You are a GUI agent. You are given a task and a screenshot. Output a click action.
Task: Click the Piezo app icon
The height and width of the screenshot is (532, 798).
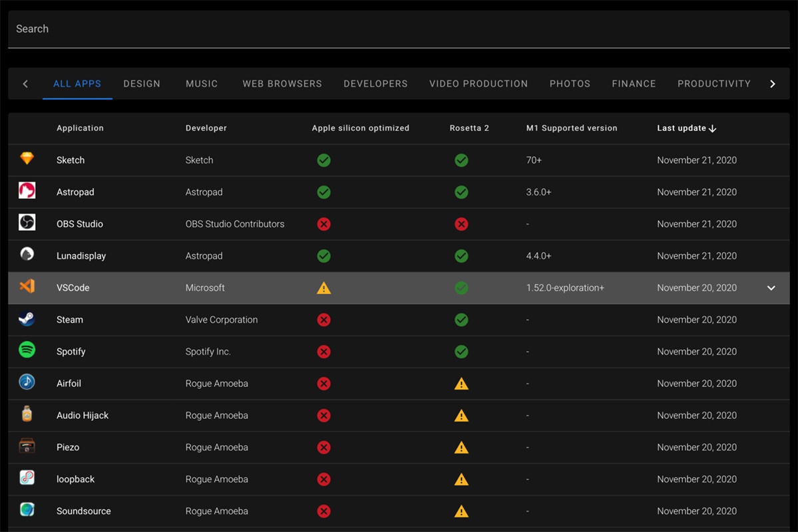[27, 446]
